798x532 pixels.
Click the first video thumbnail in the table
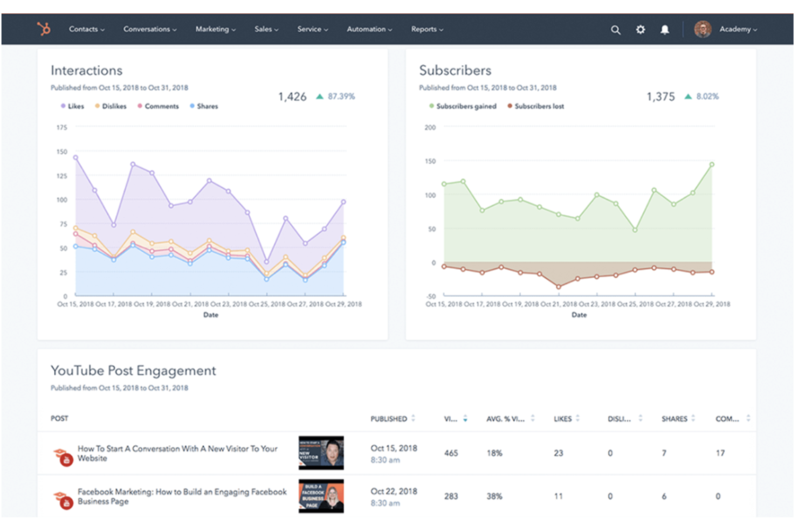coord(321,453)
